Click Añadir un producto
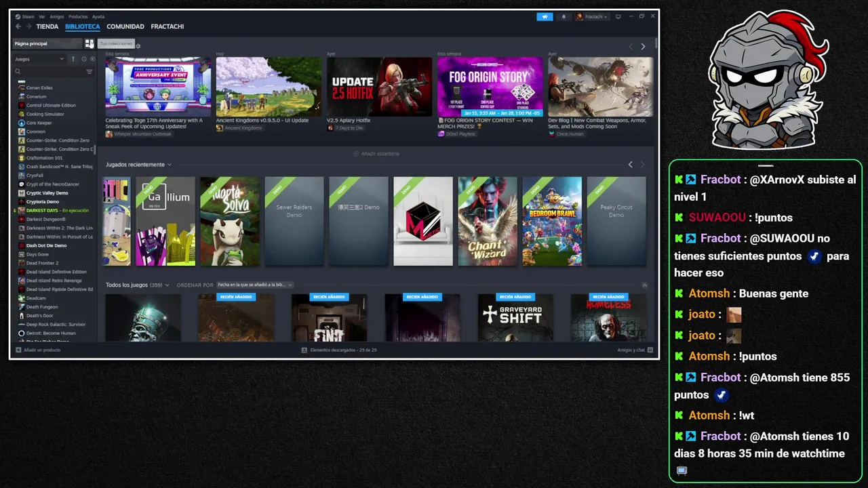 point(38,350)
